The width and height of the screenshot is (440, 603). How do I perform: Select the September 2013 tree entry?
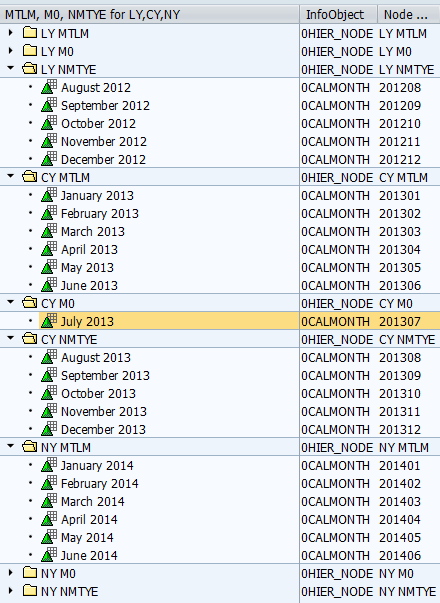tap(105, 376)
